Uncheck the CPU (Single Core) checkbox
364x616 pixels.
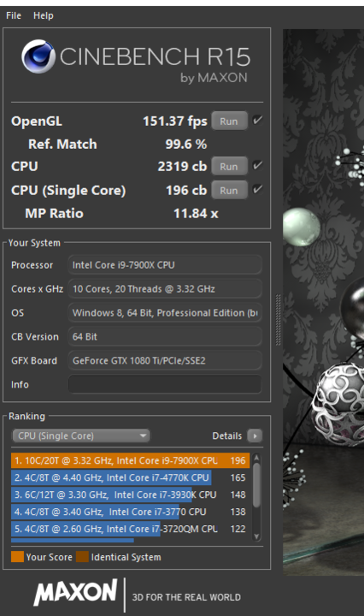coord(257,189)
